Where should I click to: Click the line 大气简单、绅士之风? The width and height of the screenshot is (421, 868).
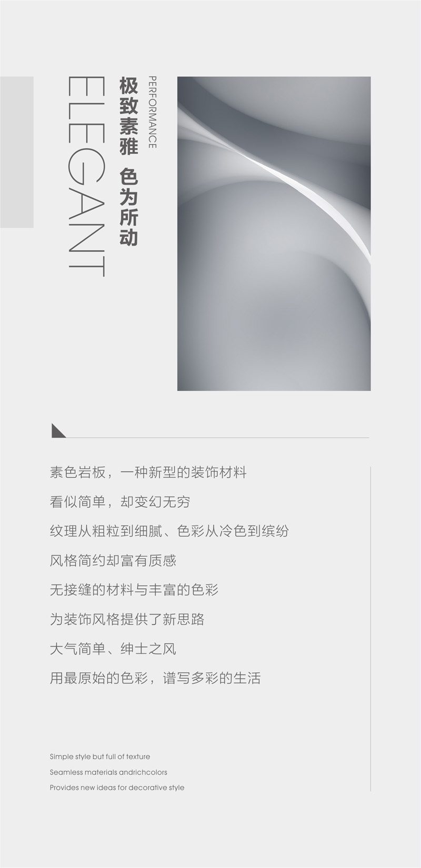(x=113, y=649)
